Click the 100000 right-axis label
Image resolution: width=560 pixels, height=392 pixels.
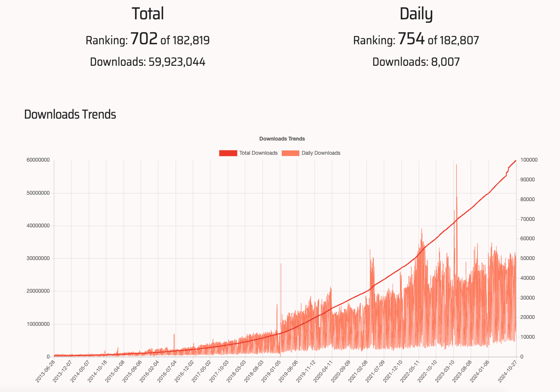pyautogui.click(x=529, y=159)
